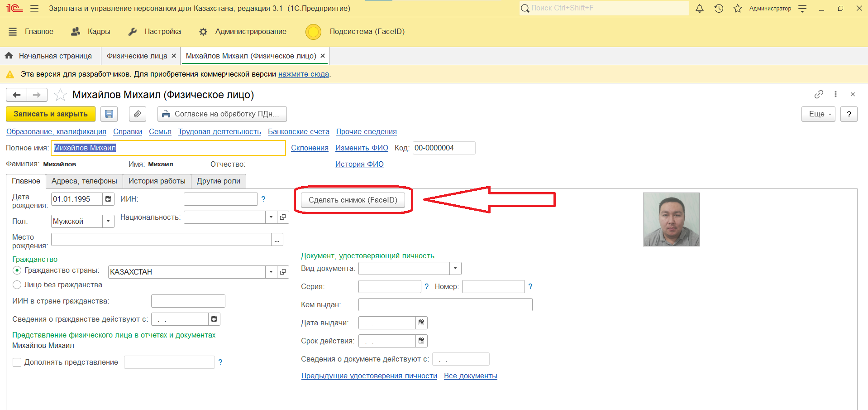Open the Еще dropdown menu
Viewport: 868px width, 410px height.
[818, 114]
